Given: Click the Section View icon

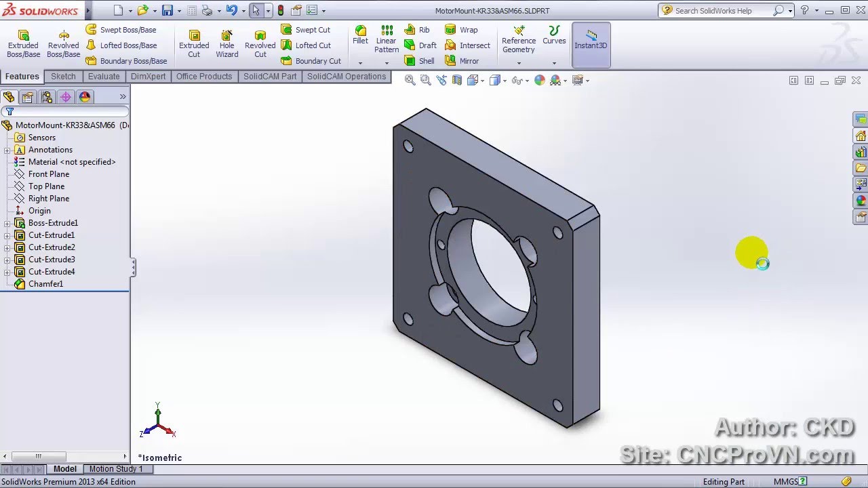Looking at the screenshot, I should tap(457, 80).
